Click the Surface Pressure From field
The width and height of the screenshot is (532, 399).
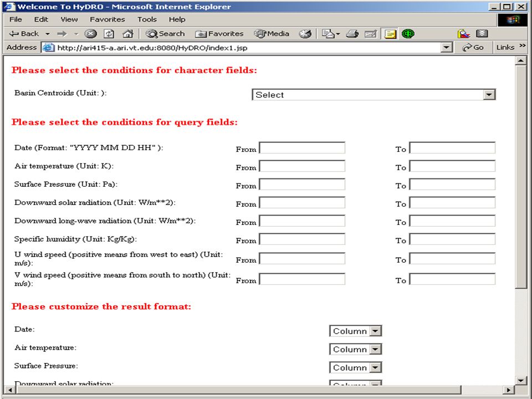tap(302, 185)
